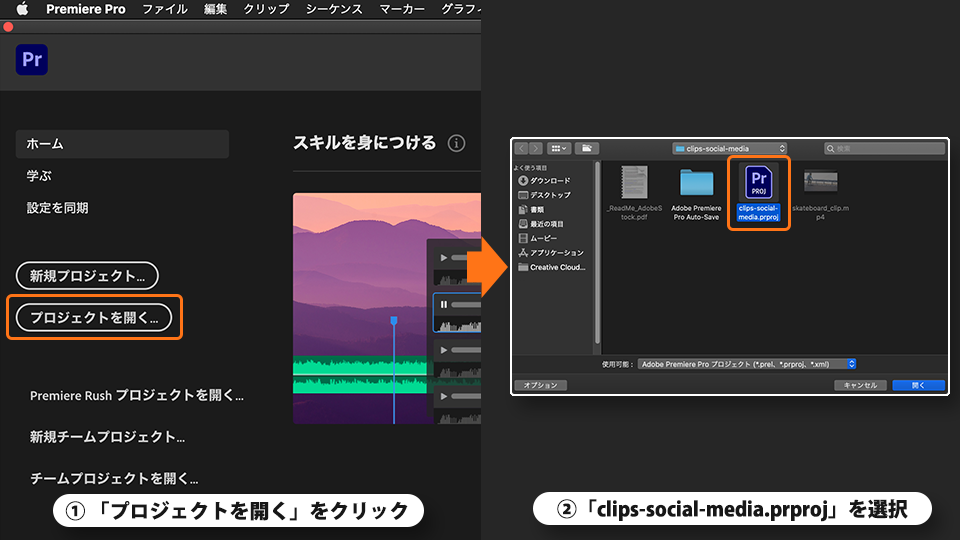This screenshot has width=960, height=540.
Task: Select ムービー in dialog sidebar
Action: click(538, 238)
